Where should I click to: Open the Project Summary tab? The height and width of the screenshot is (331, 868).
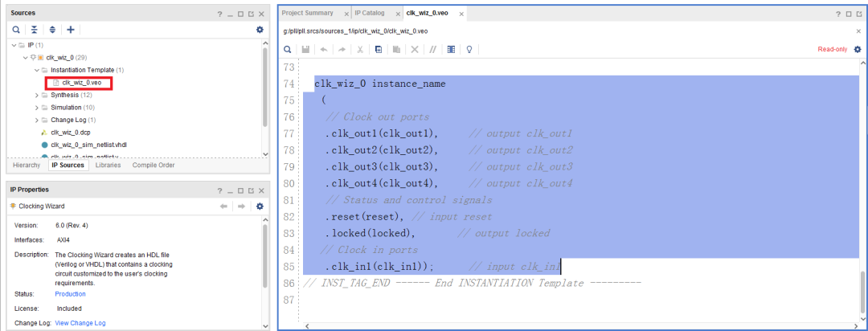(308, 13)
